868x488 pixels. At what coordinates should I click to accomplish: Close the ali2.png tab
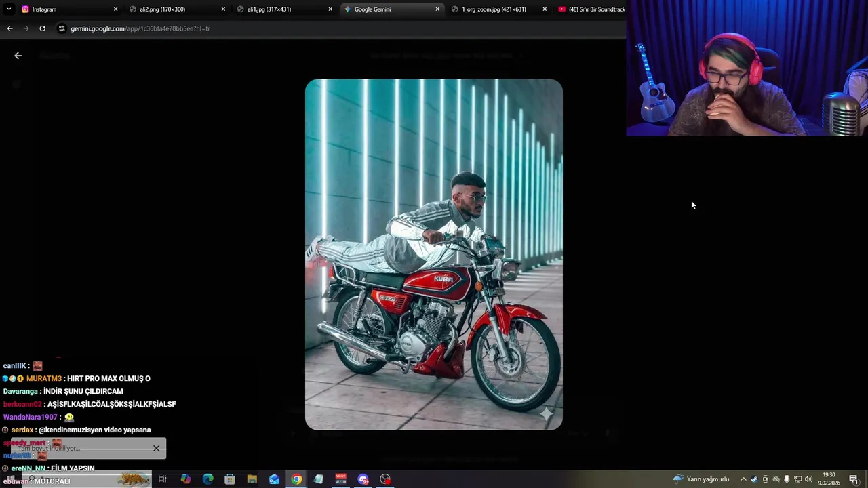(223, 9)
